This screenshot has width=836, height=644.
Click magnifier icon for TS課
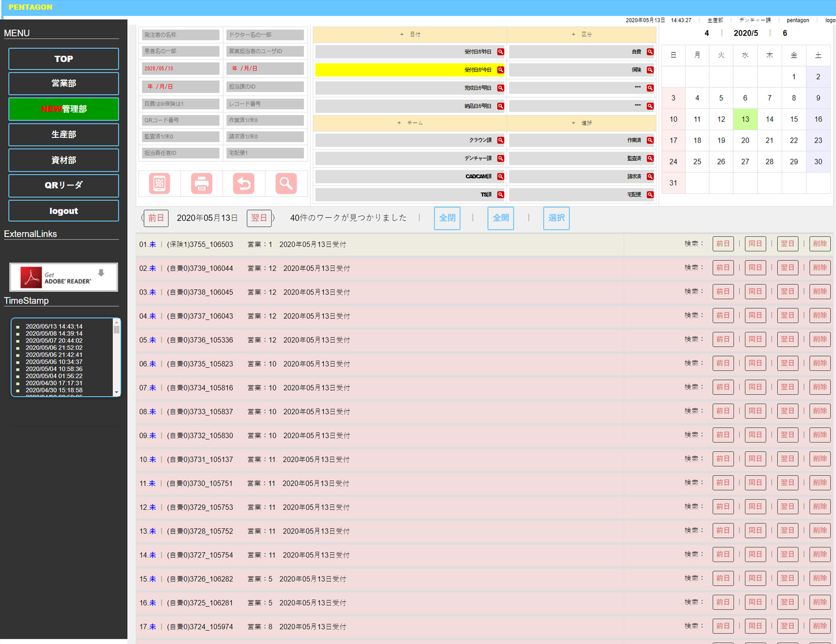(501, 195)
